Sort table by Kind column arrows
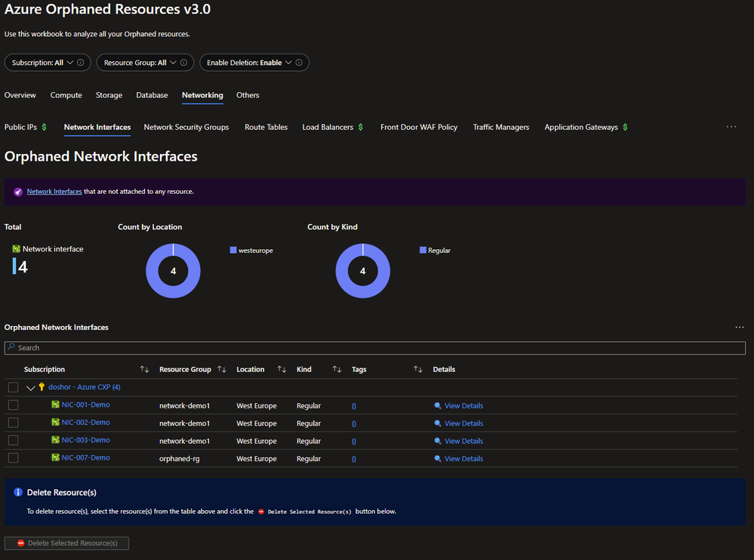The width and height of the screenshot is (754, 560). pos(337,369)
